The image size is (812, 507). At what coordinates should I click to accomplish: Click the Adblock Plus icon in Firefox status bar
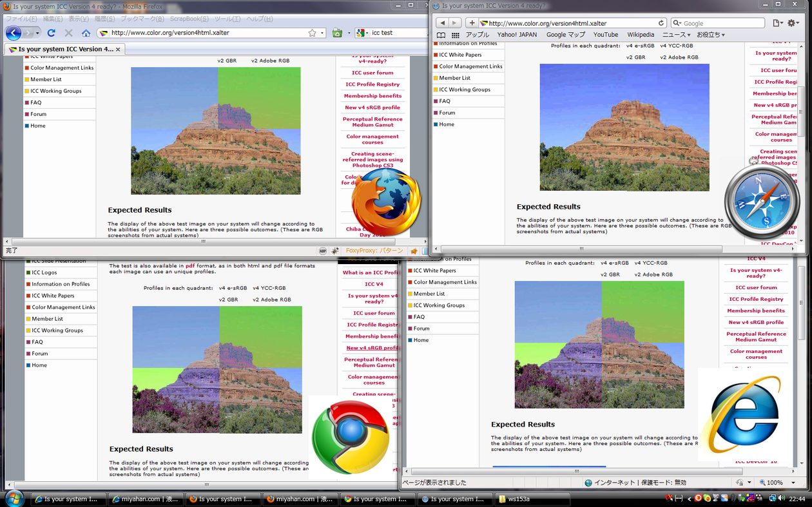tap(323, 251)
